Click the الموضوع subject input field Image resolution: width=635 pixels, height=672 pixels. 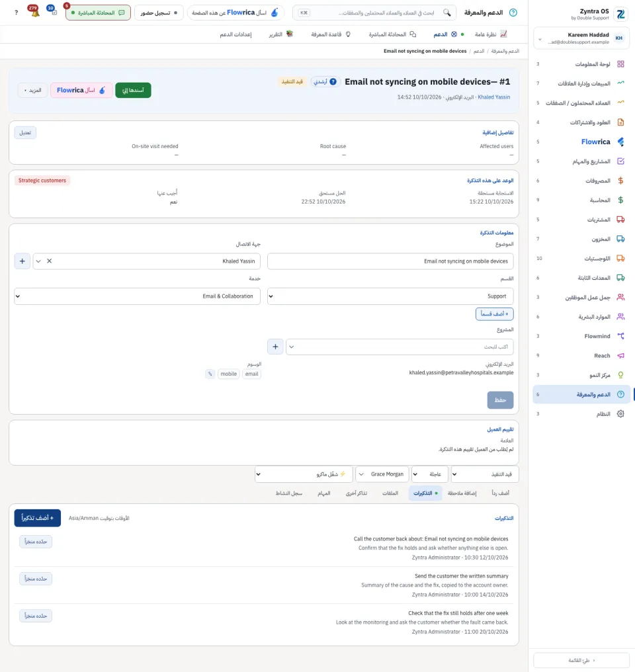[390, 261]
